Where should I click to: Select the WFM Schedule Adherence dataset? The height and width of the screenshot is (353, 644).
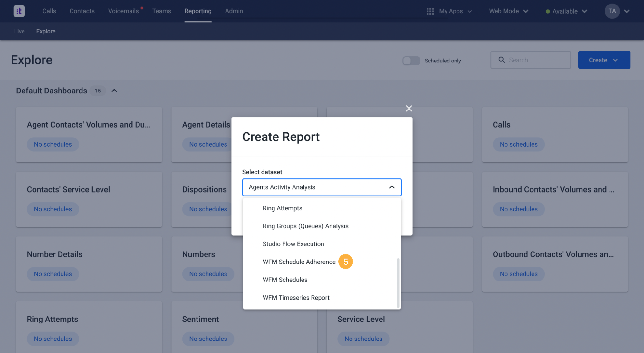click(298, 262)
